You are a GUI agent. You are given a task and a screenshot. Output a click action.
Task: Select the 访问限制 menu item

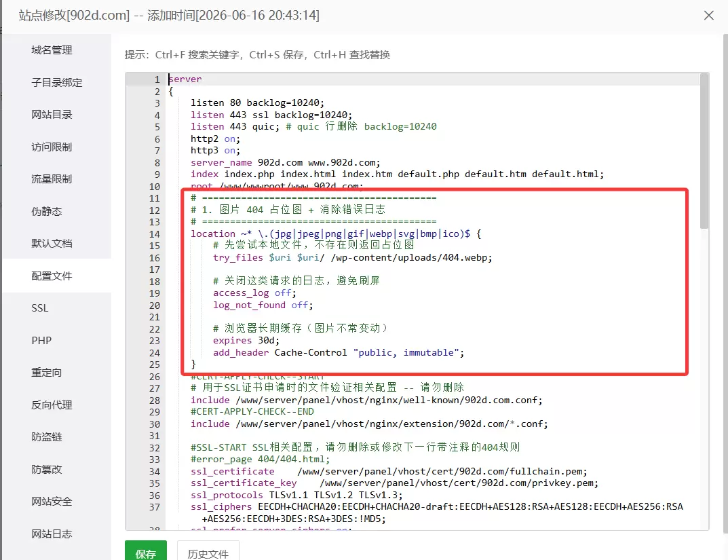(52, 147)
